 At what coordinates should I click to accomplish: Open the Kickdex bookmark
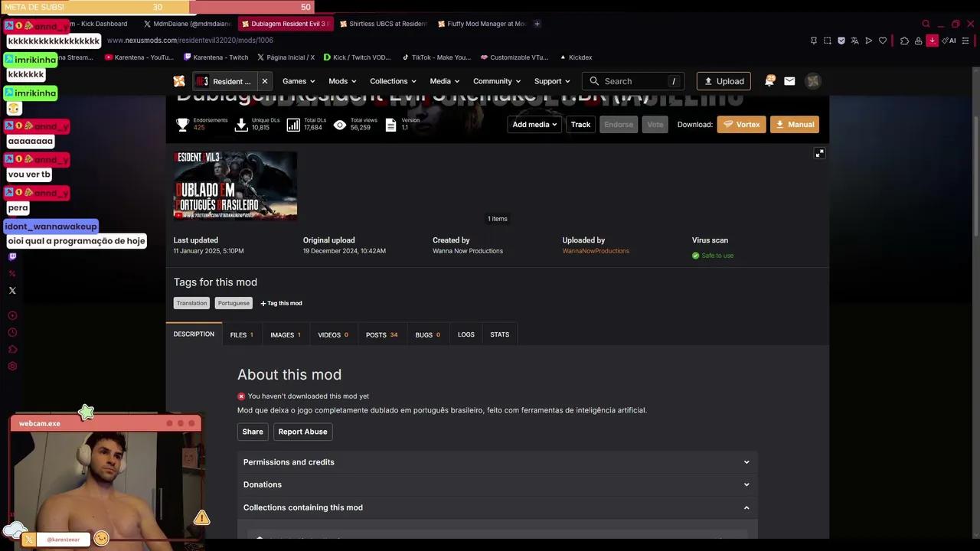[576, 57]
